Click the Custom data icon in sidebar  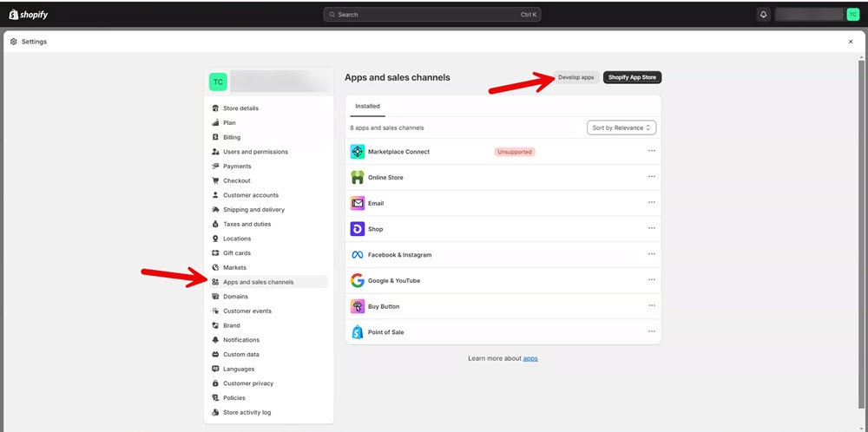pos(216,355)
